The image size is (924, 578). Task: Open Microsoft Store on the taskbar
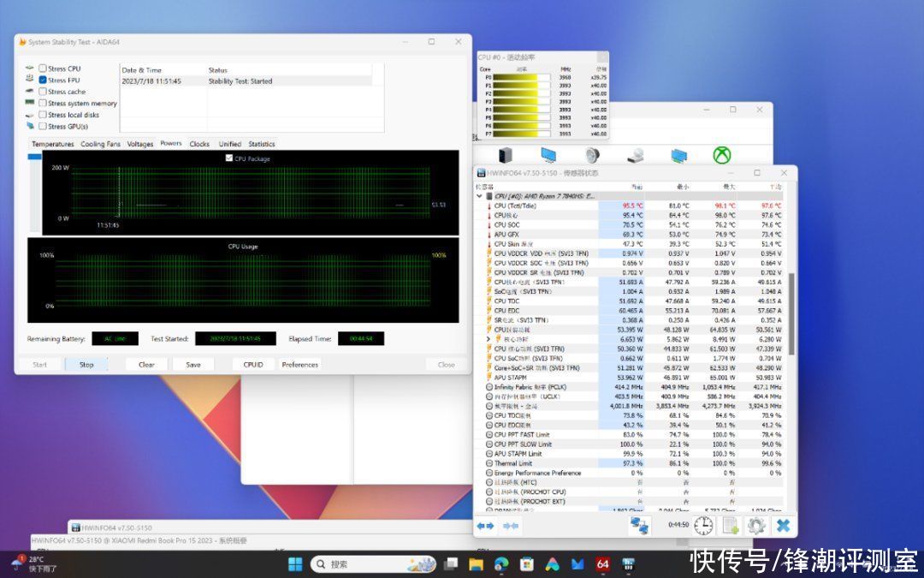(x=527, y=563)
